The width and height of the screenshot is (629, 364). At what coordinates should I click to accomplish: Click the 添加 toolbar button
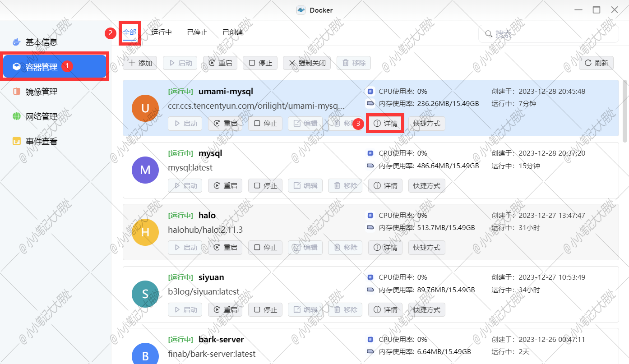[140, 63]
